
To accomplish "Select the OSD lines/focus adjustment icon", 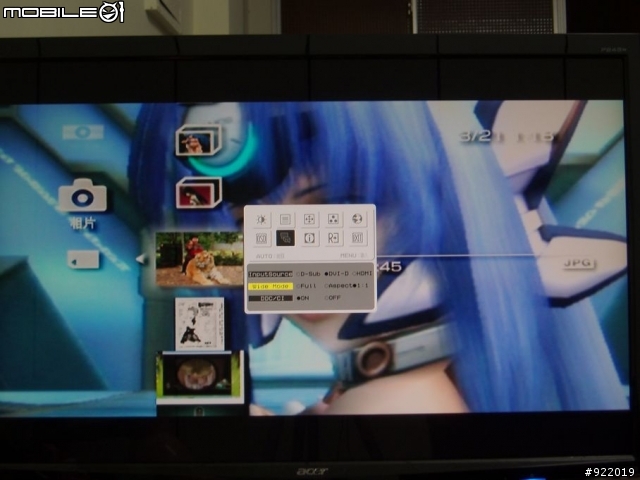I will (x=285, y=220).
